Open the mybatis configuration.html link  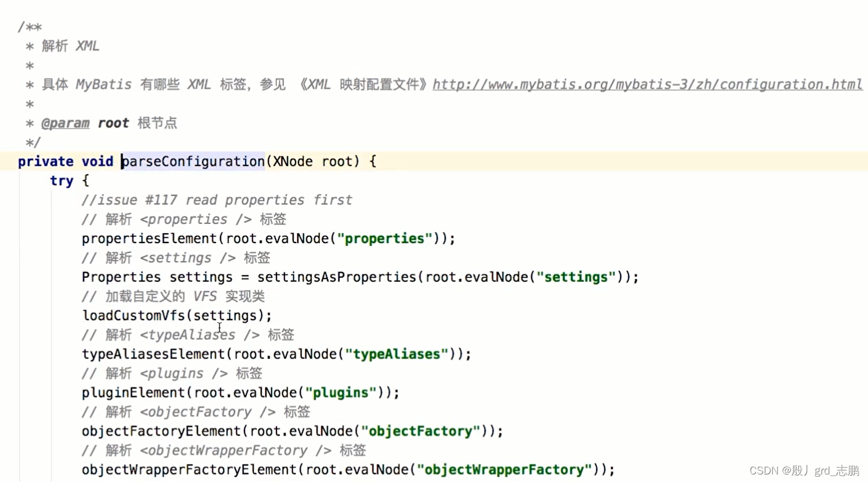point(647,85)
